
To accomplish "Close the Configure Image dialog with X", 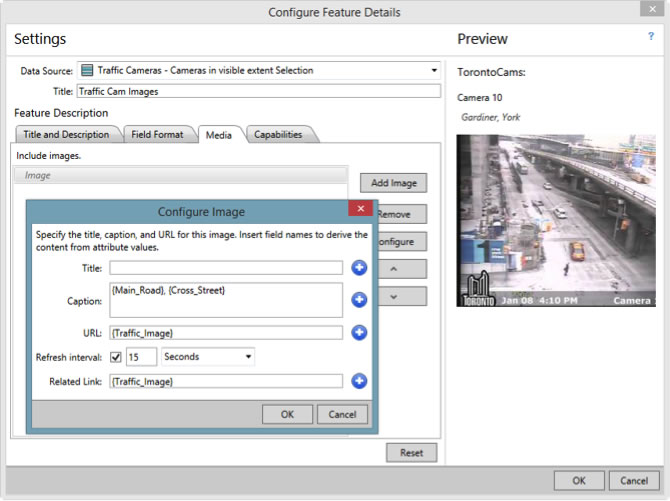I will point(361,208).
